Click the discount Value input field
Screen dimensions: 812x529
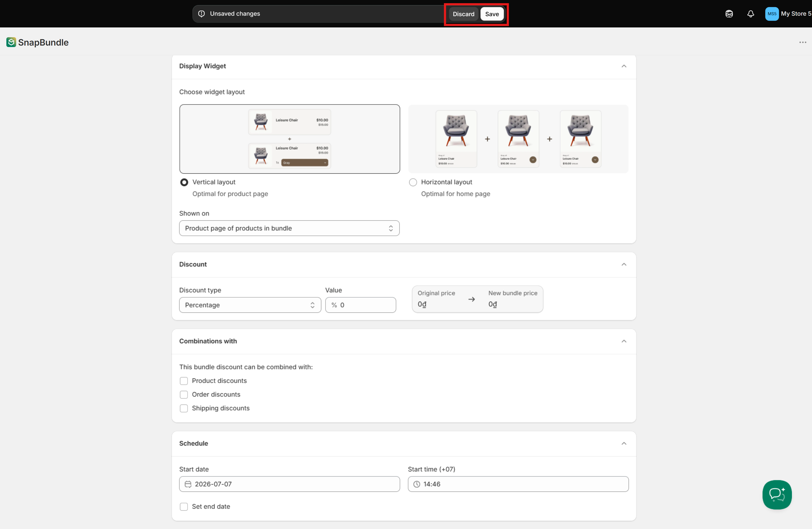pyautogui.click(x=361, y=305)
